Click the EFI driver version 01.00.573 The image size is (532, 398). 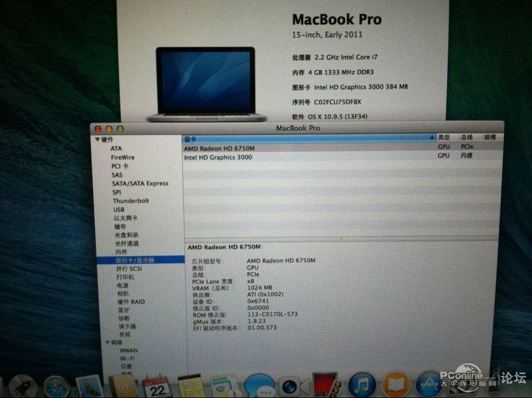262,328
